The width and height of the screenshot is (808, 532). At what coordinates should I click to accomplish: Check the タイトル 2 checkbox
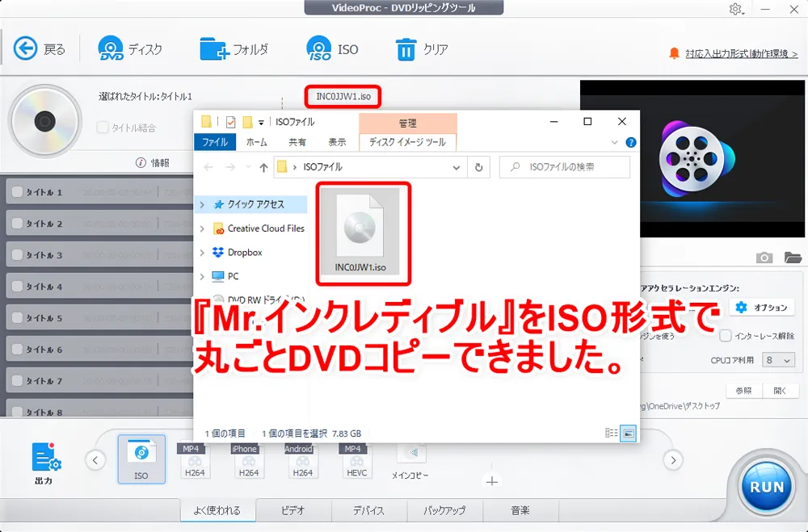pyautogui.click(x=18, y=223)
